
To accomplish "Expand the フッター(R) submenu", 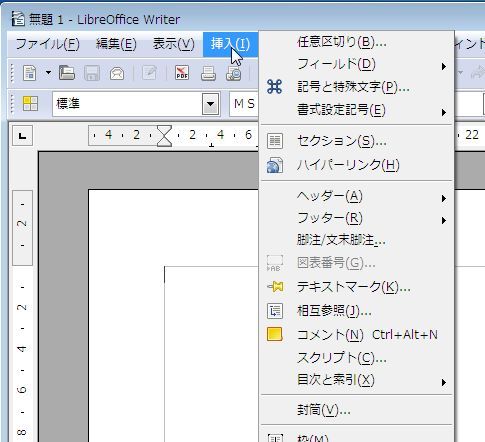I will click(357, 218).
